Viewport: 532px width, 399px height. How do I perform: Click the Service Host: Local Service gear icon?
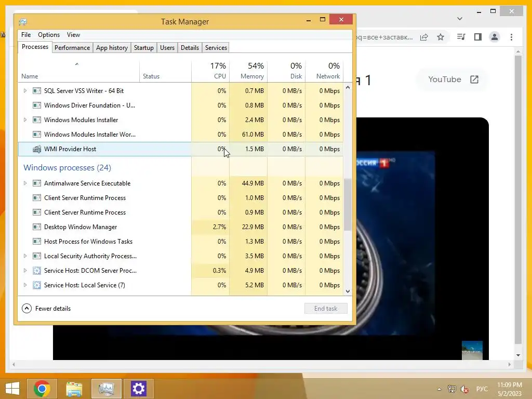tap(37, 285)
